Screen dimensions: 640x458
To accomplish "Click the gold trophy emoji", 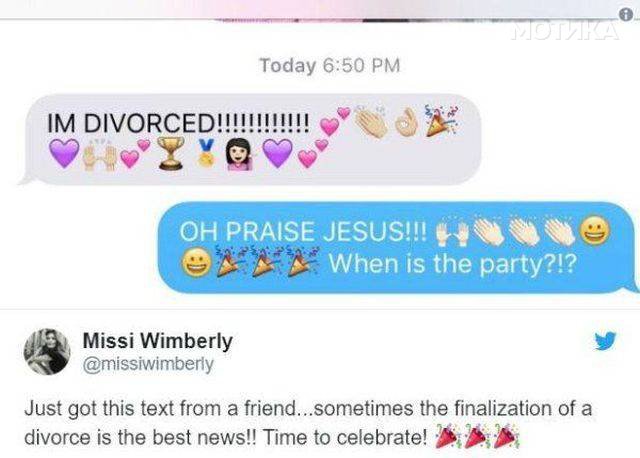I will [x=171, y=153].
